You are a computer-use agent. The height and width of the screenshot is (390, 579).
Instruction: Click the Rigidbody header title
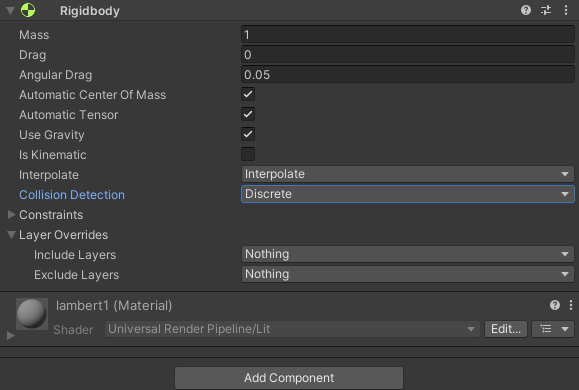pos(90,11)
